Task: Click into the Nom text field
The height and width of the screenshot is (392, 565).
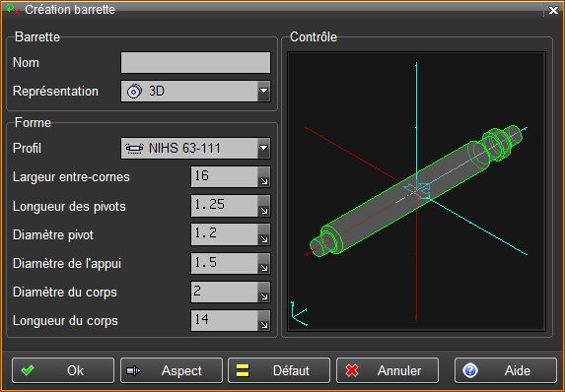Action: click(195, 63)
